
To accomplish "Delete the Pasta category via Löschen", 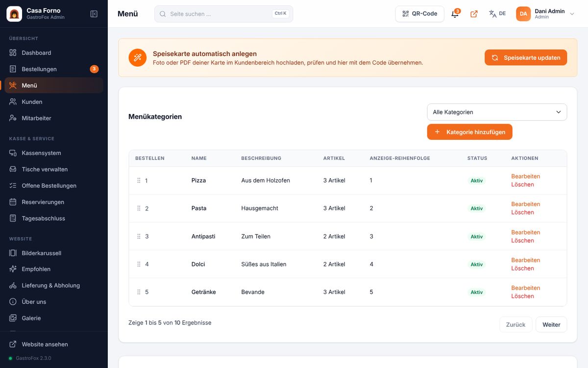I will [x=522, y=212].
